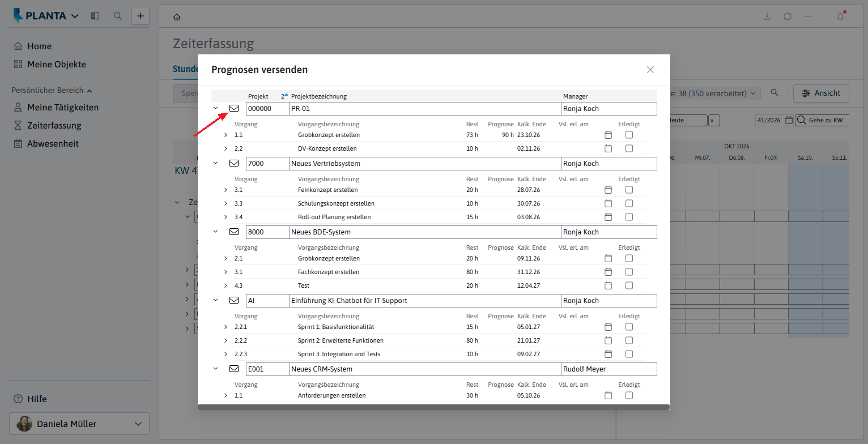The image size is (868, 444).
Task: Check Erledigt for Roll-out Planung erstellen
Action: click(629, 217)
